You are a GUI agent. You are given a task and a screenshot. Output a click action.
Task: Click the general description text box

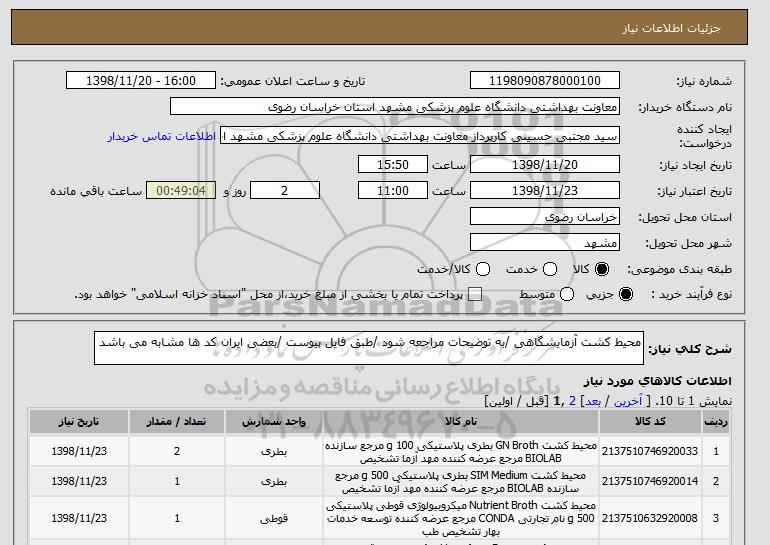pos(369,348)
